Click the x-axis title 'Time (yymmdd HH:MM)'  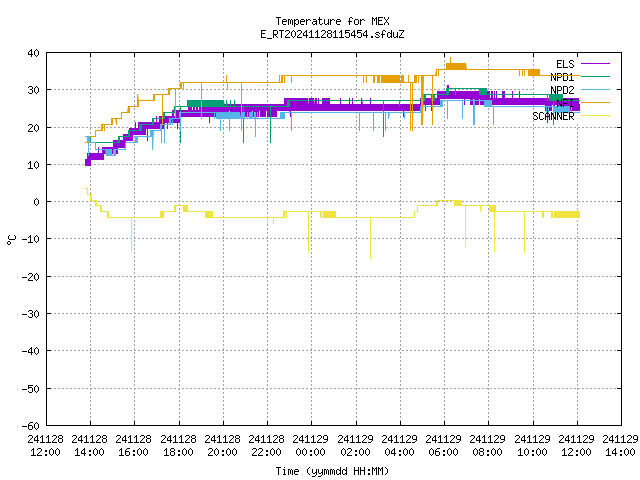click(x=332, y=471)
